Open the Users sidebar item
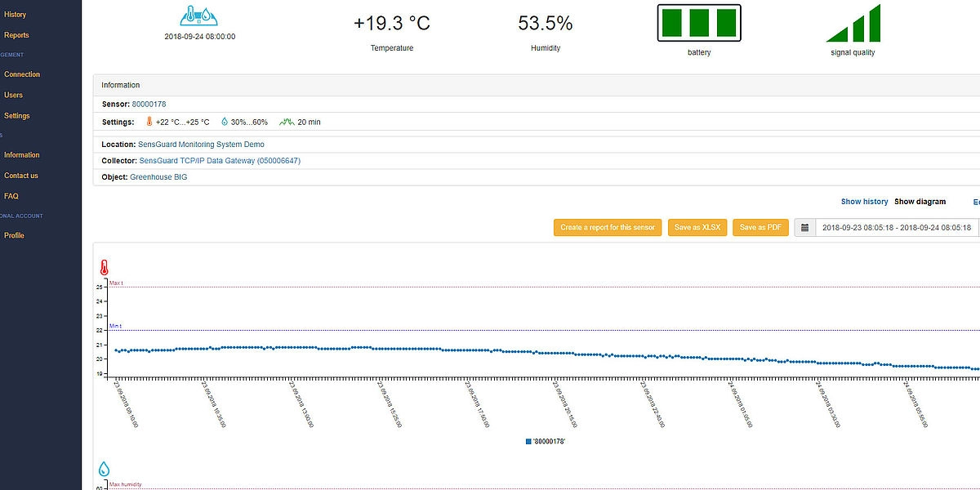Screen dimensions: 980x490 click(x=14, y=95)
